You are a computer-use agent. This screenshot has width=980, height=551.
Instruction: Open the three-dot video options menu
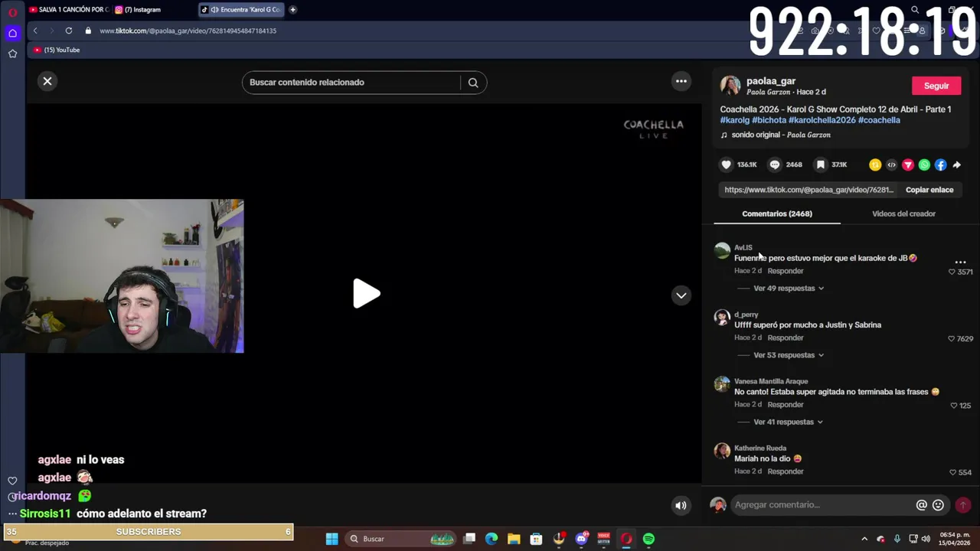point(681,81)
